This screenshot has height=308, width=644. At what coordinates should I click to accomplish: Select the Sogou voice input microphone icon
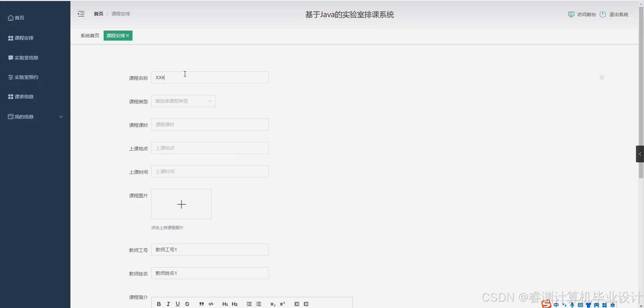572,305
